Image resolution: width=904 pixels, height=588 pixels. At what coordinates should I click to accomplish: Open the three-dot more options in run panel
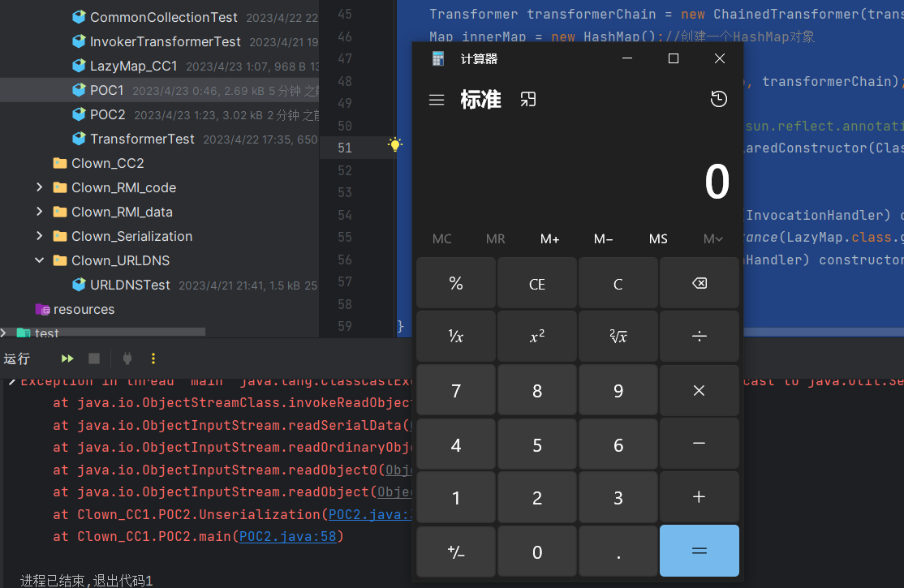pyautogui.click(x=153, y=358)
